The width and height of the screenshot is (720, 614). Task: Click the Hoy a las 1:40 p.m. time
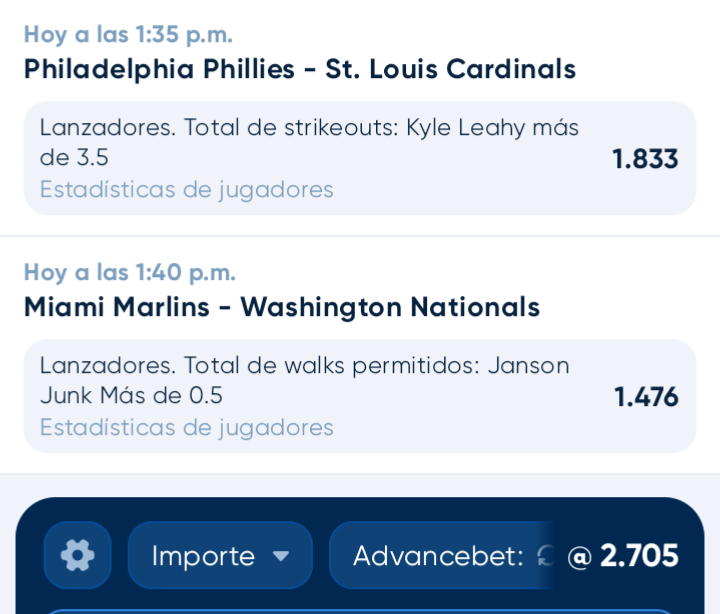[130, 272]
